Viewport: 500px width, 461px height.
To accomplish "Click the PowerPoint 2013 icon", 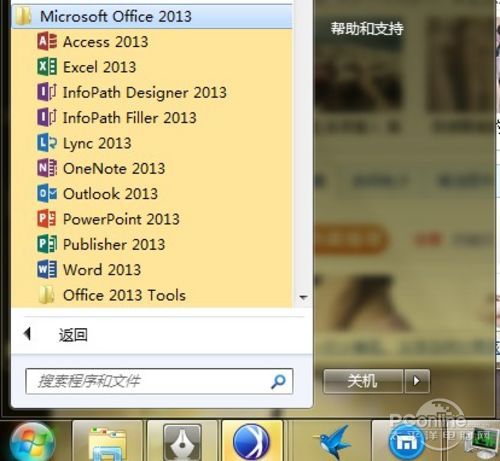I will point(47,219).
